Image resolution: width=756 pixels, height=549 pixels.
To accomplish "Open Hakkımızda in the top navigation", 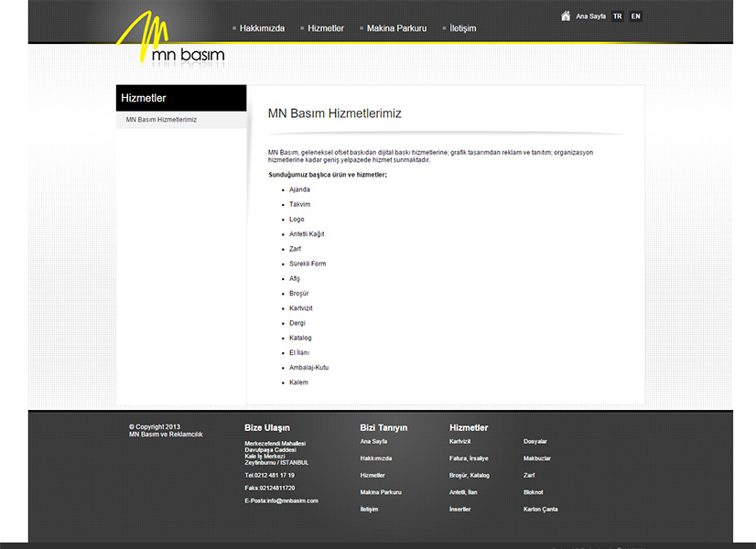I will tap(262, 28).
